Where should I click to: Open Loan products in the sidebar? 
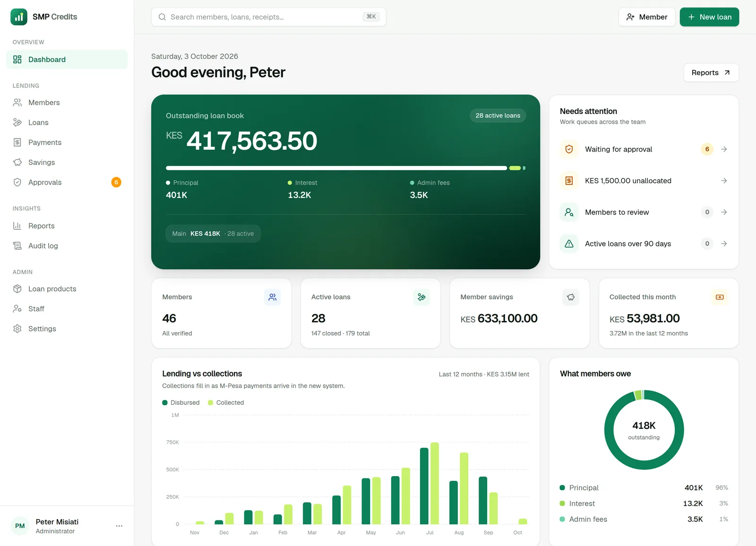(x=67, y=289)
